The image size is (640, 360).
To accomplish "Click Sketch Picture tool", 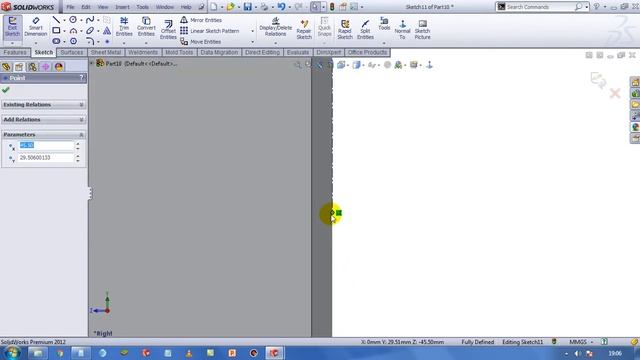I will point(422,29).
